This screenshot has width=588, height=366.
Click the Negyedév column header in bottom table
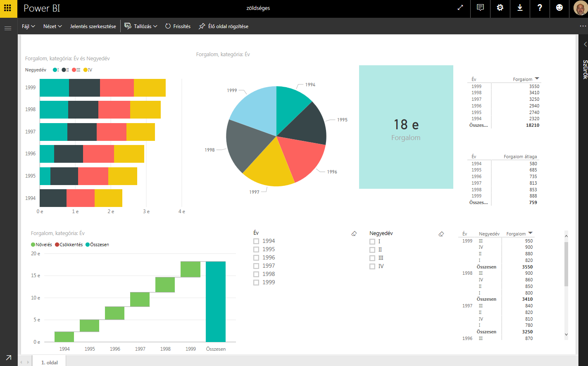[x=489, y=234]
